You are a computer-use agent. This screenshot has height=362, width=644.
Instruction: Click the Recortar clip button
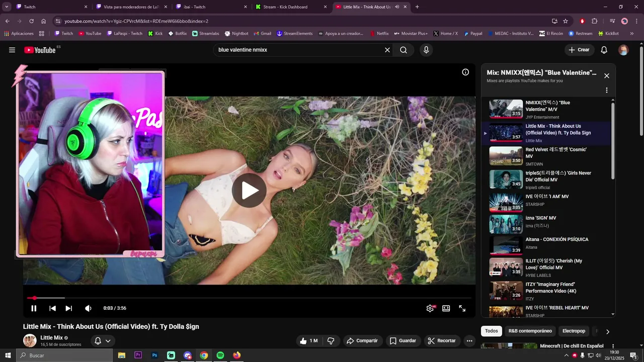(x=442, y=341)
